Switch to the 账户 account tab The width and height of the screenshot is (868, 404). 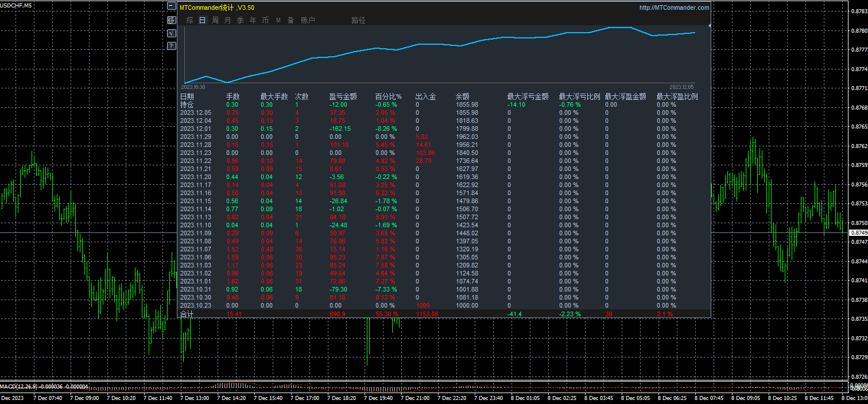pyautogui.click(x=308, y=21)
